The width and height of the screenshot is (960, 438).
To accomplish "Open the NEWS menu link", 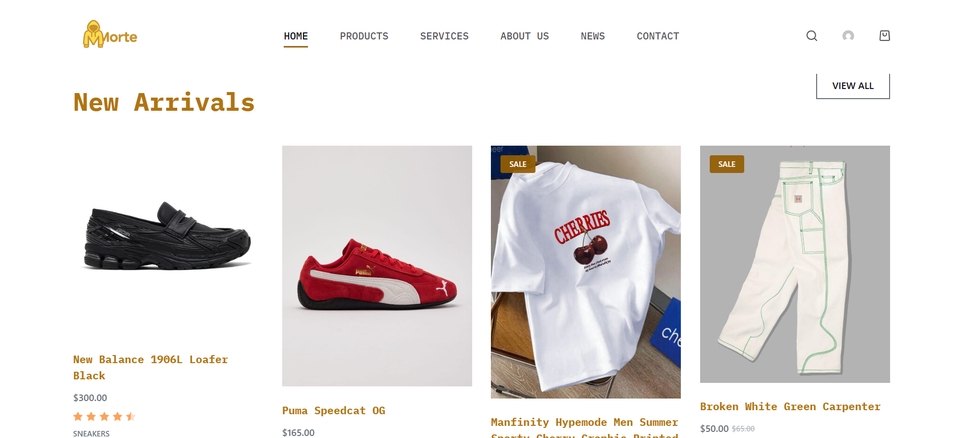I will (593, 36).
